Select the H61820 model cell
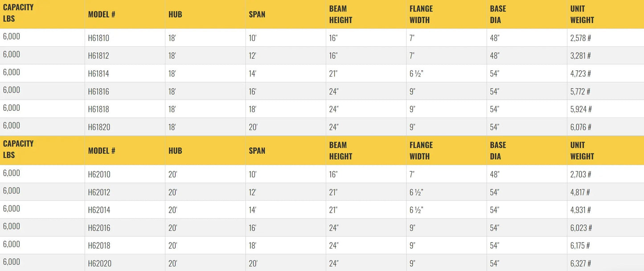The height and width of the screenshot is (271, 644). tap(99, 127)
